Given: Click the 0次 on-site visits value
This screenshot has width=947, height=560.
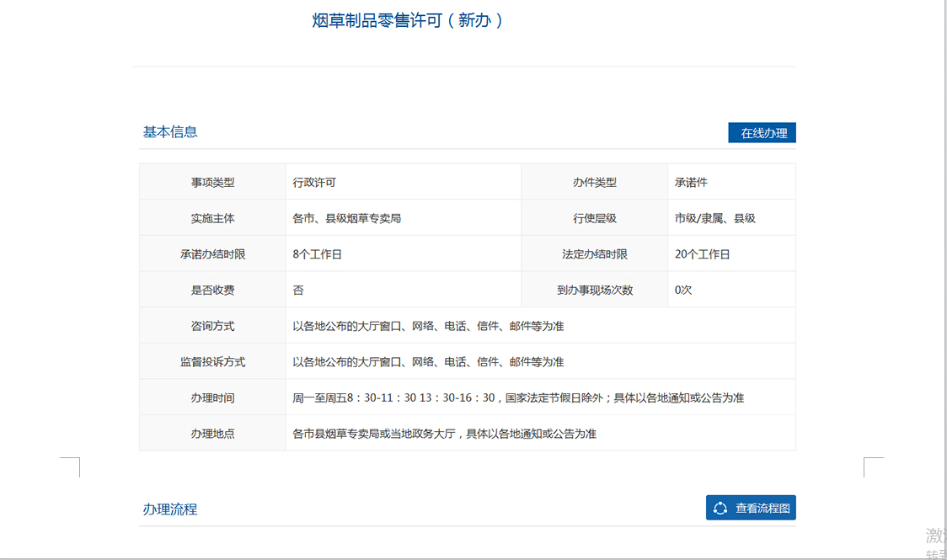Looking at the screenshot, I should pyautogui.click(x=683, y=290).
